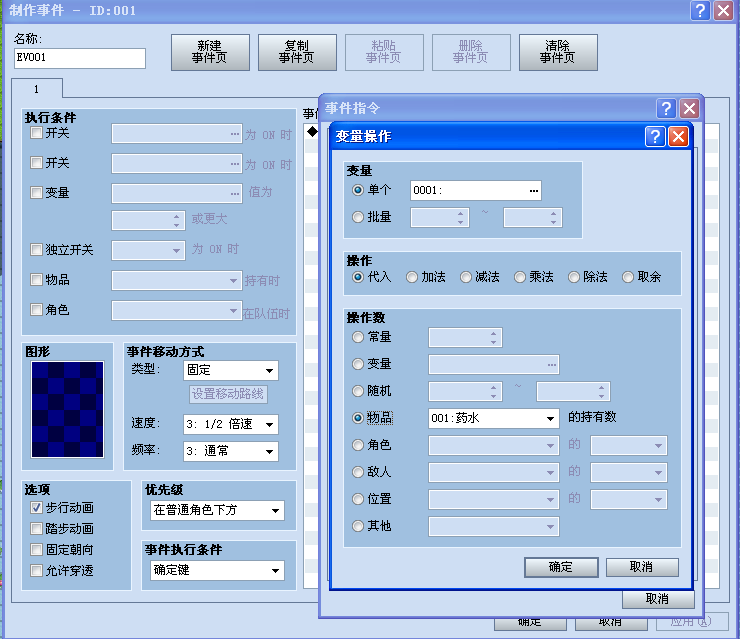Click 取消 in 事件指令 window
Viewport: 740px width, 639px height.
click(658, 599)
